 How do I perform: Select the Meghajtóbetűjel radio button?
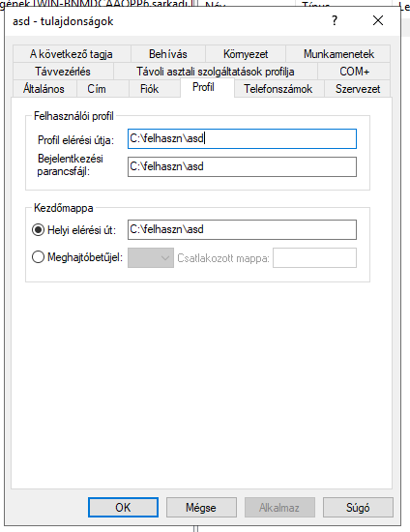(38, 257)
